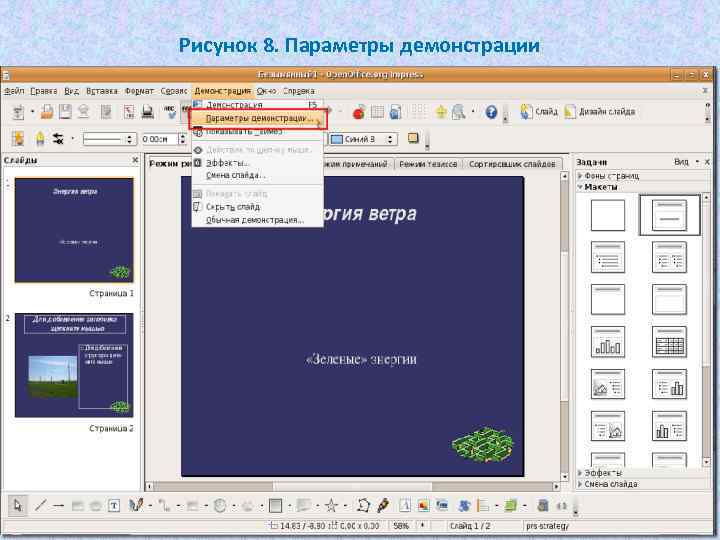
Task: Click the Spellcheck ABC icon
Action: 170,112
